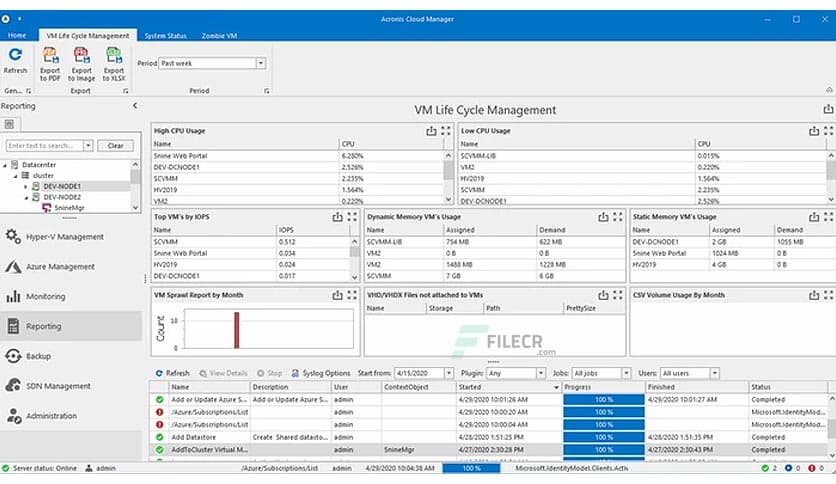Open Syslog Options

point(320,373)
